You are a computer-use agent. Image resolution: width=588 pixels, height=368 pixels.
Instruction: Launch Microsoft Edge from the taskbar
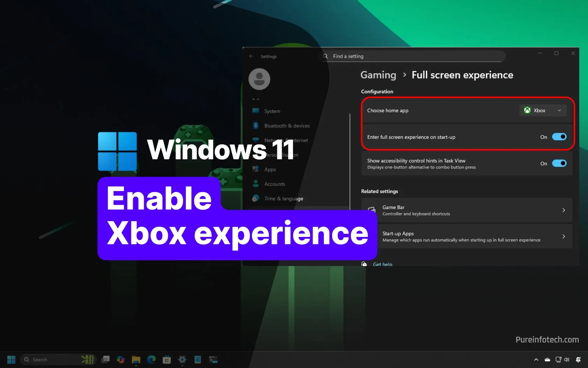[151, 359]
